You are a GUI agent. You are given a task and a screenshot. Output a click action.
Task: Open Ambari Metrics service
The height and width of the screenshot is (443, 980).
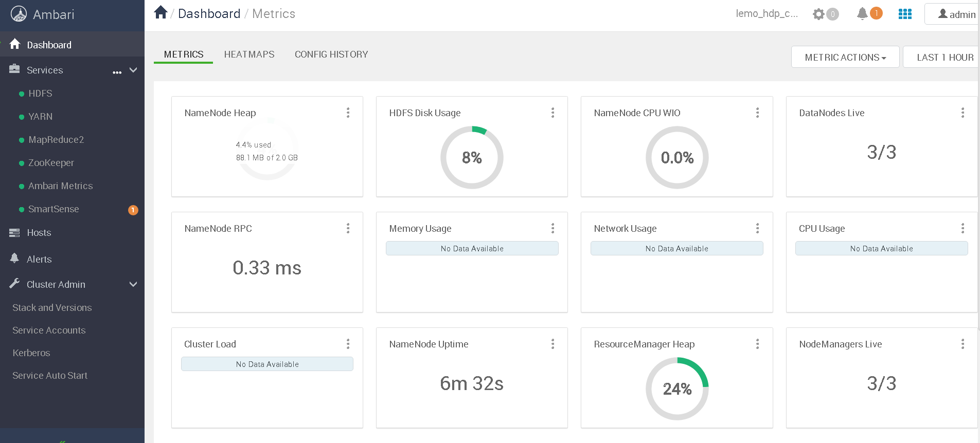point(60,186)
